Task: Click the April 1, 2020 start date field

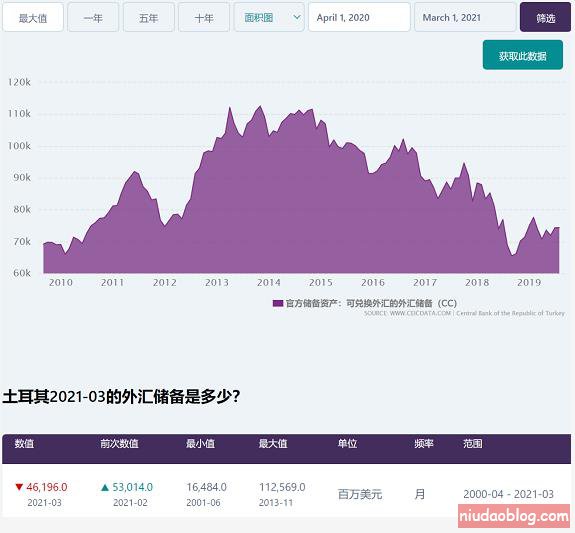Action: coord(359,17)
